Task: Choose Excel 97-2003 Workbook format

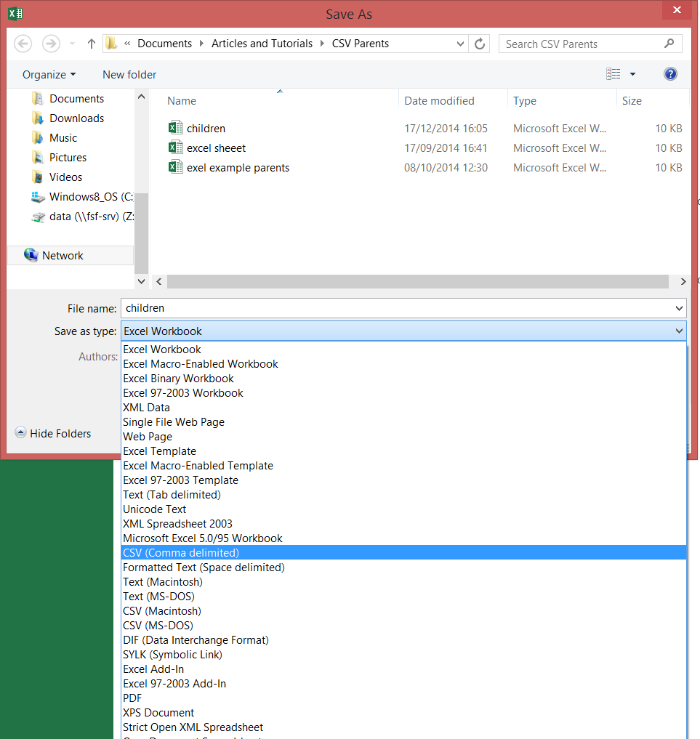Action: click(403, 392)
